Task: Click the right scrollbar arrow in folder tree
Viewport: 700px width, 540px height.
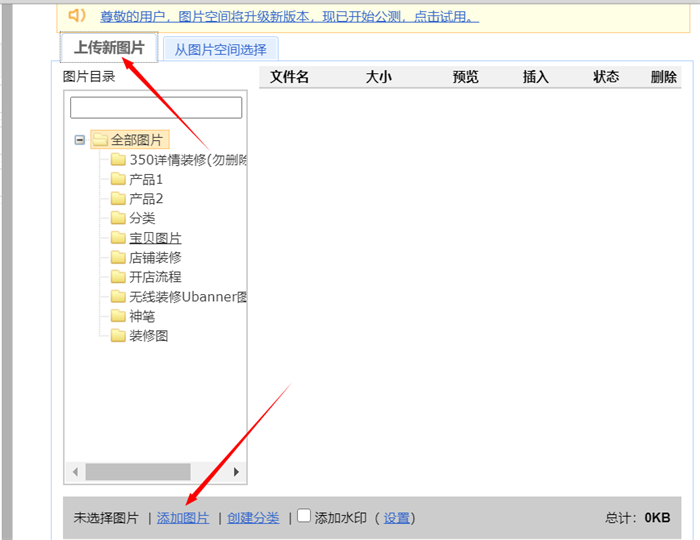Action: (x=237, y=471)
